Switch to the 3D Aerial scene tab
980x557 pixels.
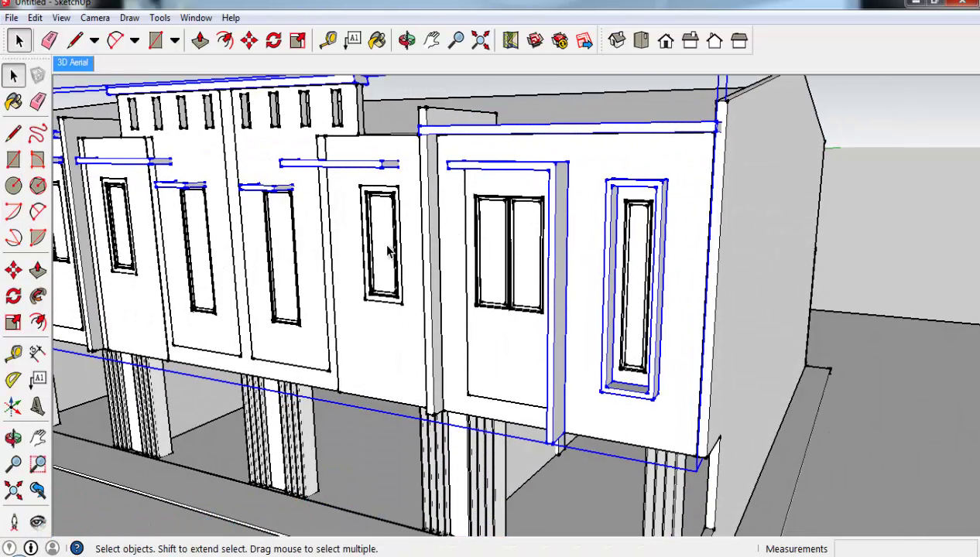[x=72, y=62]
